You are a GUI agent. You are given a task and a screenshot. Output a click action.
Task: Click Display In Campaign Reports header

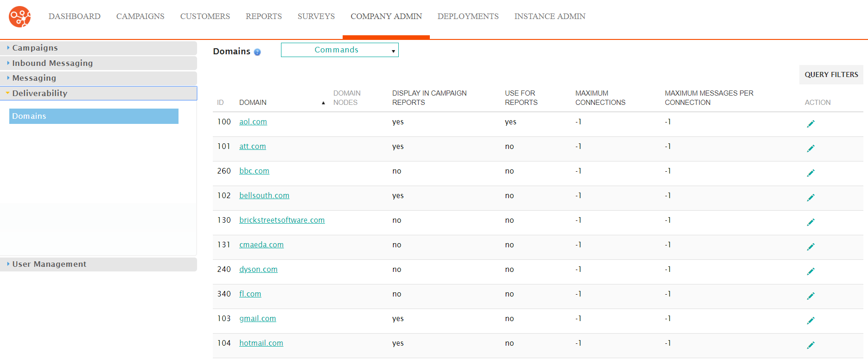[x=429, y=98]
